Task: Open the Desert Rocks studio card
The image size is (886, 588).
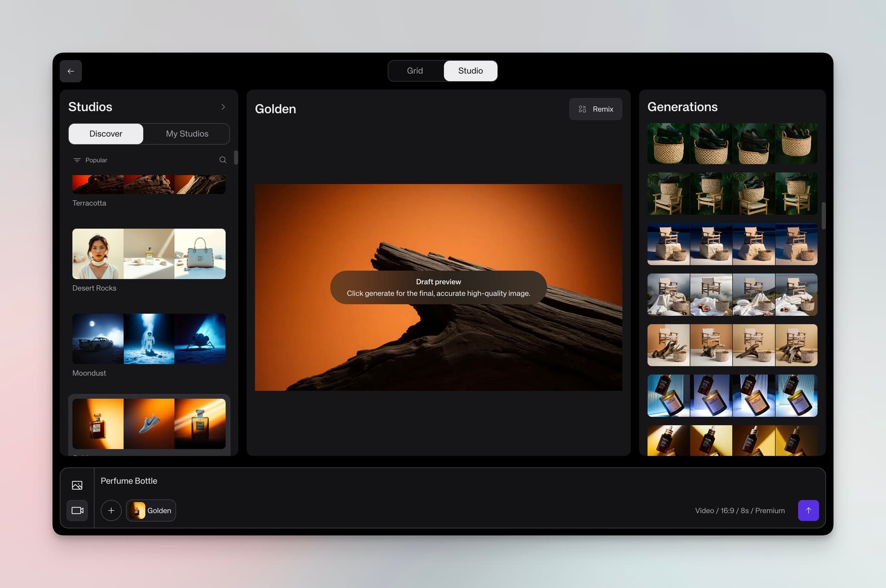Action: 149,254
